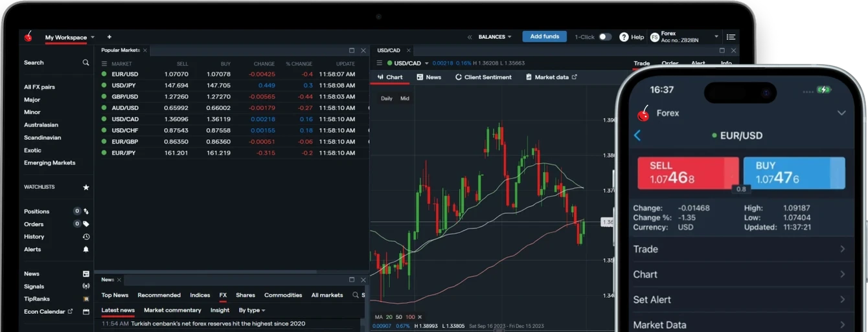Image resolution: width=868 pixels, height=332 pixels.
Task: Open the list menu icon at top right
Action: click(x=731, y=37)
